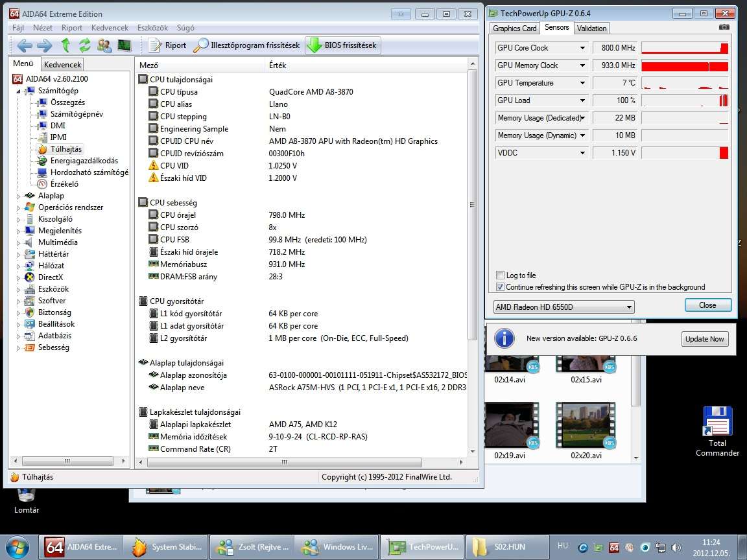Switch to System Stability taskbar item
This screenshot has height=560, width=747.
tap(166, 547)
